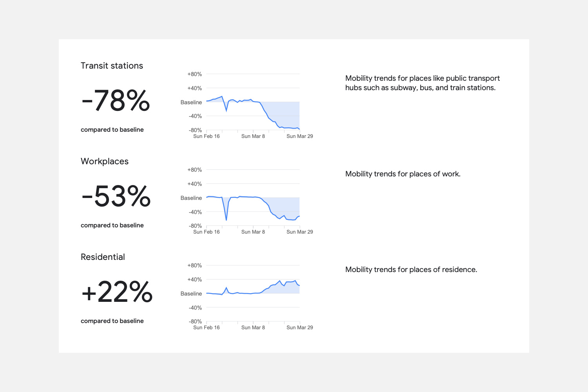Image resolution: width=588 pixels, height=392 pixels.
Task: Click the public transport hubs description text
Action: pos(423,83)
